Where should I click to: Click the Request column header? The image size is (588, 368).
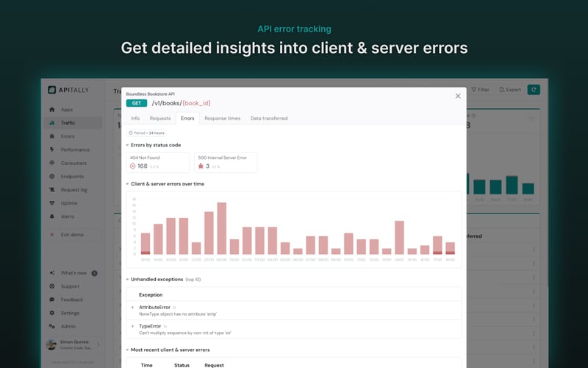click(214, 365)
